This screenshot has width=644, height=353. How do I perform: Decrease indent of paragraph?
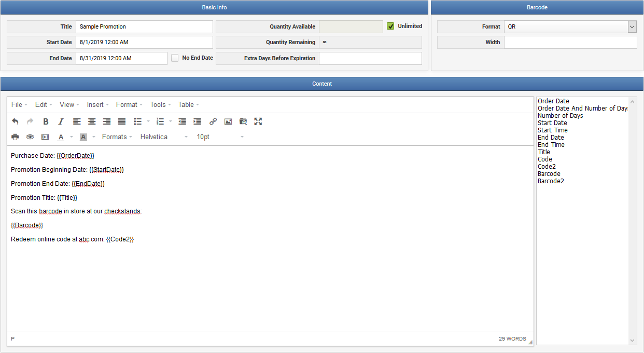(183, 121)
